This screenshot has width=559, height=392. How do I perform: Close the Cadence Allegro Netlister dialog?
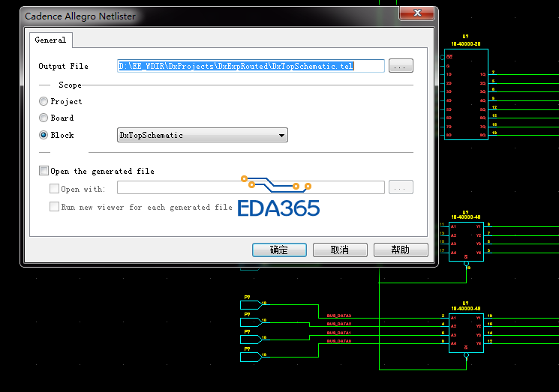point(416,13)
